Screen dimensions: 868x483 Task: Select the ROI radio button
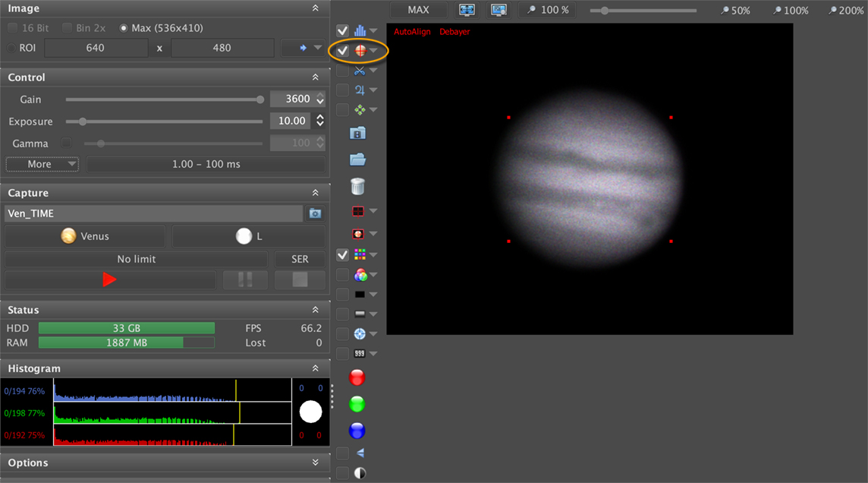[x=12, y=48]
